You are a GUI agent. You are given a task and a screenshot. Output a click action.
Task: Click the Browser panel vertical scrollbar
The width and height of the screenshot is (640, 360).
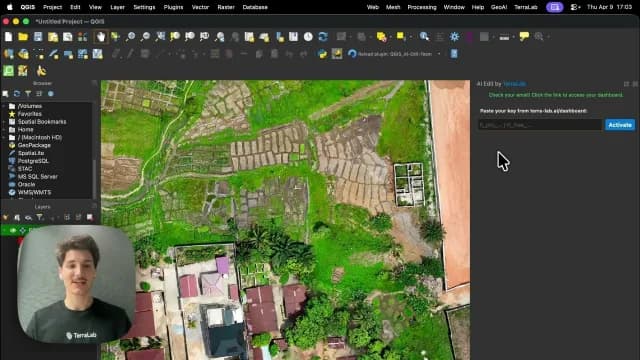[x=95, y=180]
